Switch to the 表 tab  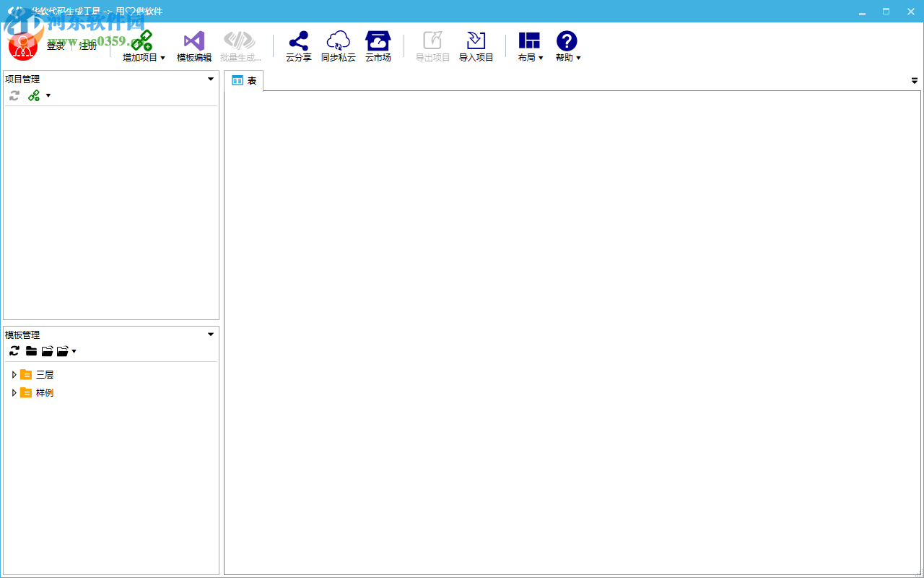(x=244, y=81)
